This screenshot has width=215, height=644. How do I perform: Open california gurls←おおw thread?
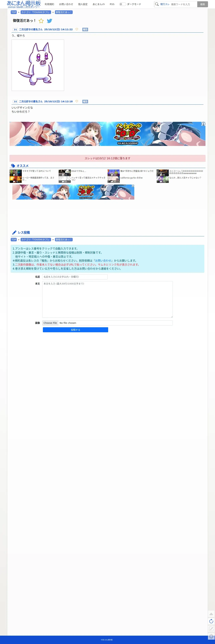click(x=131, y=178)
